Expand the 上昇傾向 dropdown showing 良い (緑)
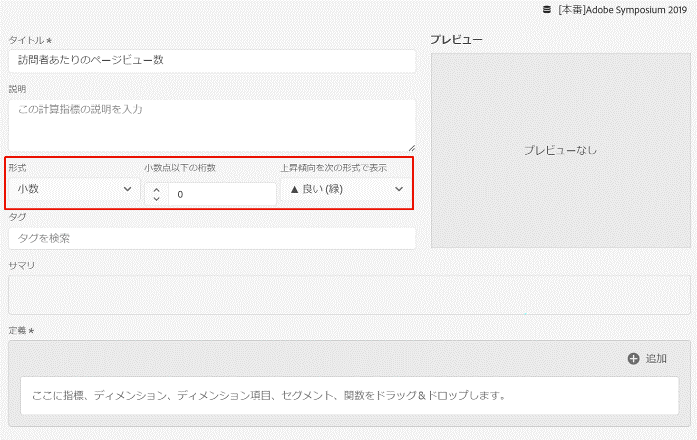The image size is (697, 440). pos(346,189)
